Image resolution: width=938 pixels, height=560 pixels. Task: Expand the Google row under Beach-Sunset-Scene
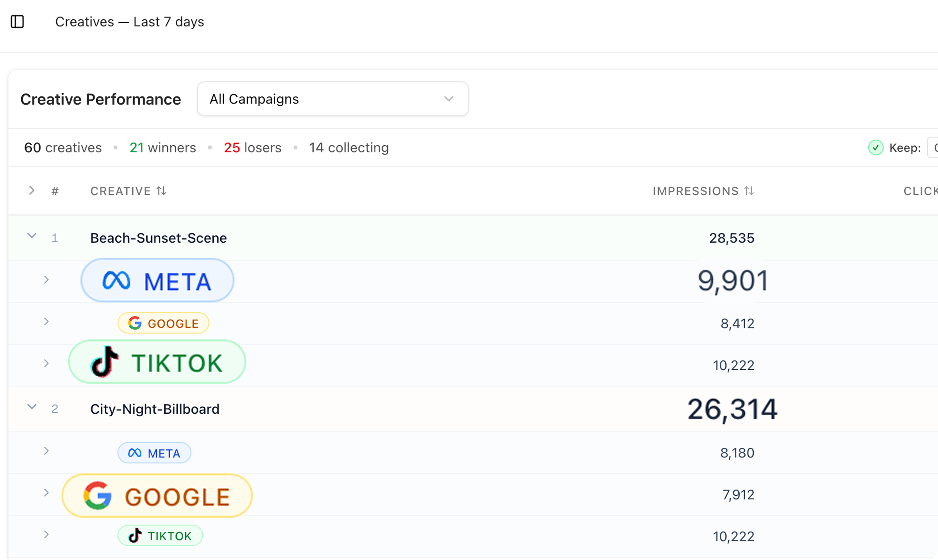(46, 322)
